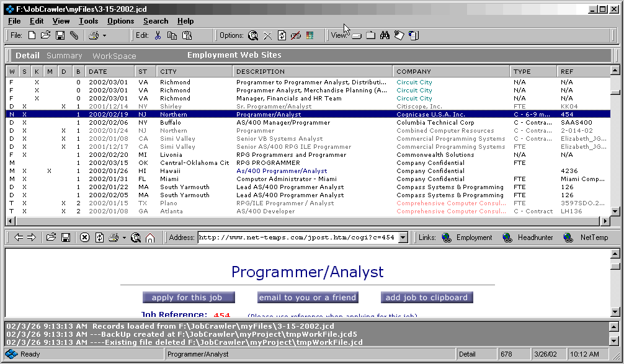Select the 'RPG PROGRAMMER' job row
624x364 pixels.
[308, 162]
